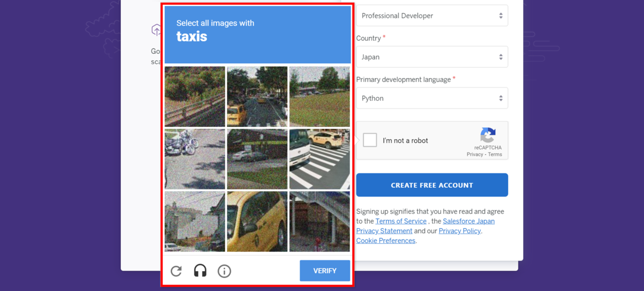
Task: Open reCAPTCHA Terms link
Action: click(x=495, y=155)
